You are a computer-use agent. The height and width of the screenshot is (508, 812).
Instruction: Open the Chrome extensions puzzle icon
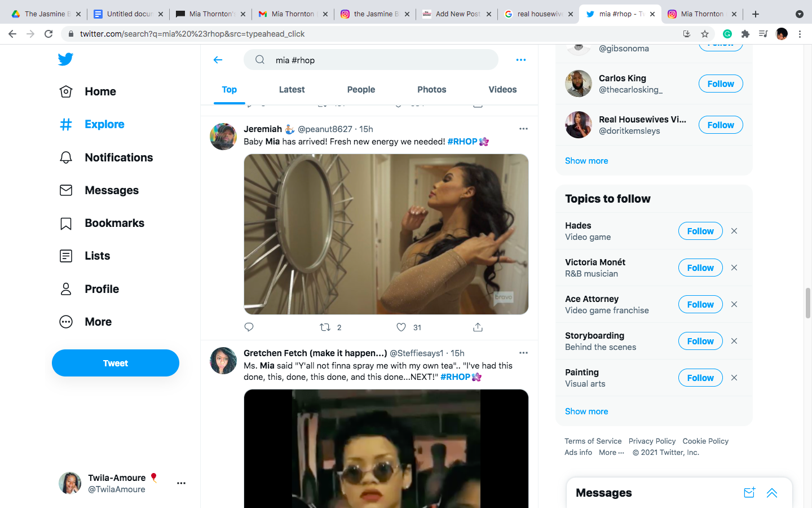(x=745, y=34)
